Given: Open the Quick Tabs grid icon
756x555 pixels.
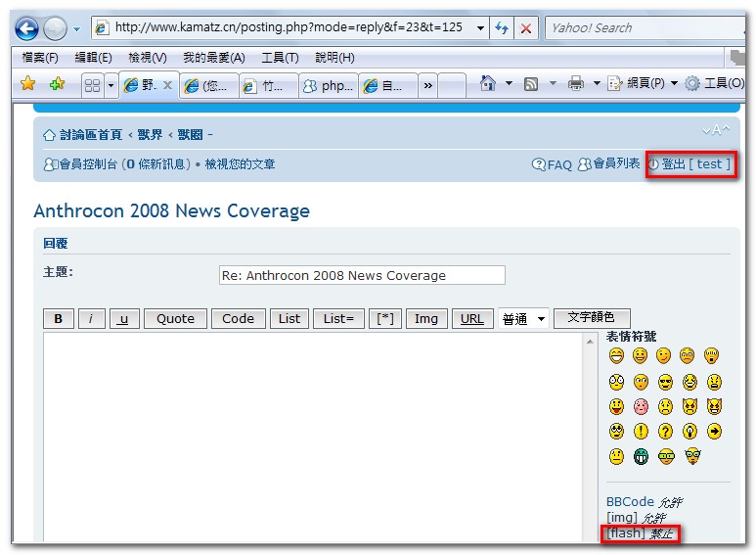Looking at the screenshot, I should pos(93,85).
